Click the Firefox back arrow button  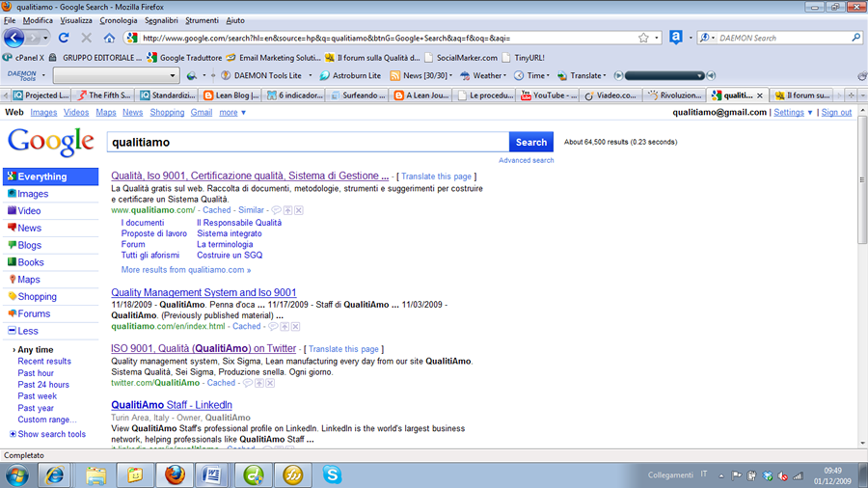[x=14, y=38]
